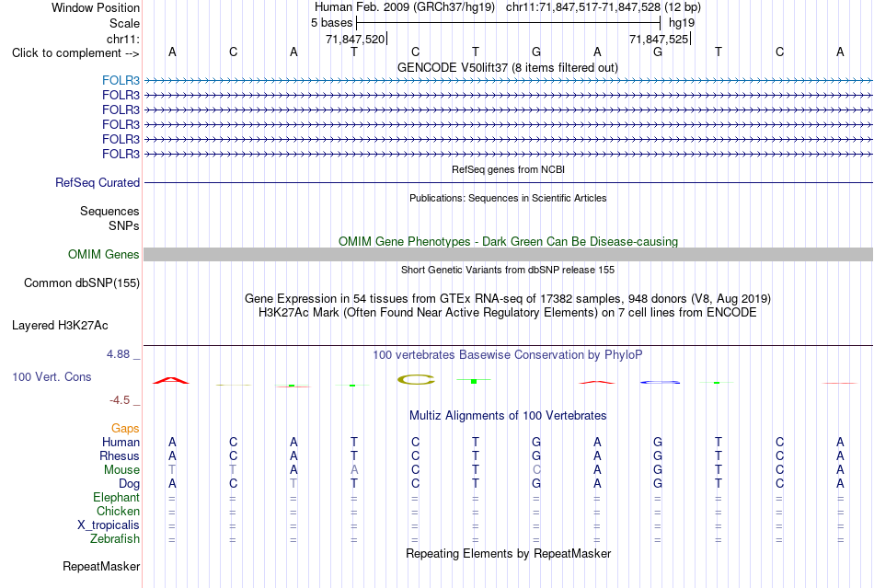
Task: Click the 71,847,525 ruler coordinate
Action: click(659, 39)
